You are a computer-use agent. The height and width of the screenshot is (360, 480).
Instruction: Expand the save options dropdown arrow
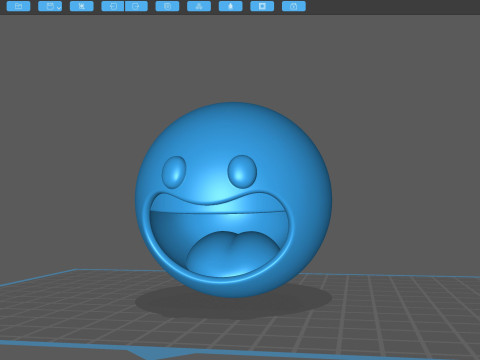(59, 7)
